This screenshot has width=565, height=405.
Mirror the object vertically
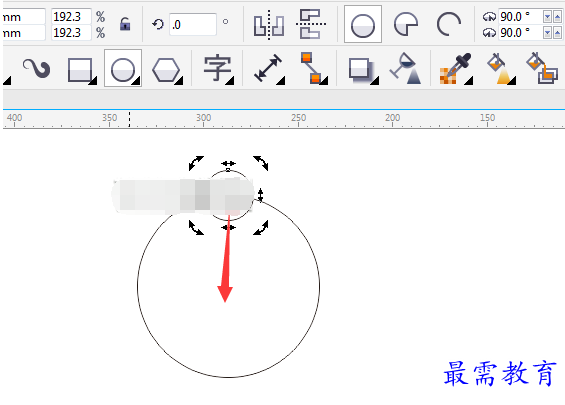[x=311, y=24]
